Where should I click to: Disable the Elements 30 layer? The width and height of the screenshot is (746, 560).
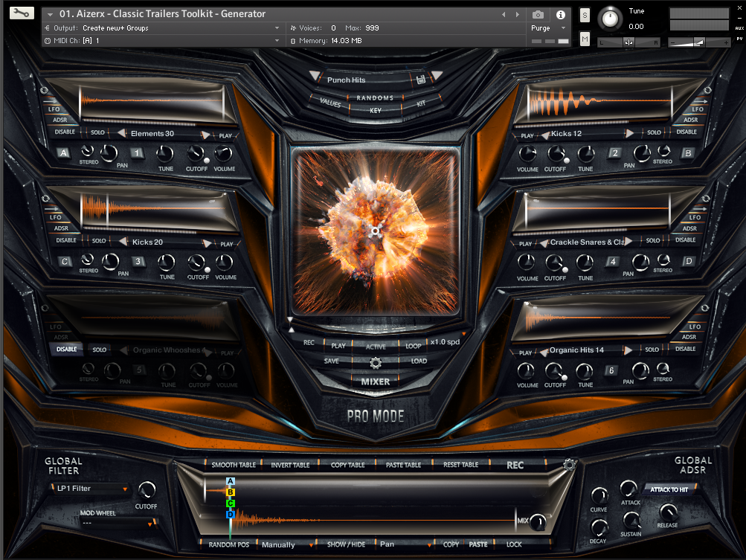(x=65, y=132)
